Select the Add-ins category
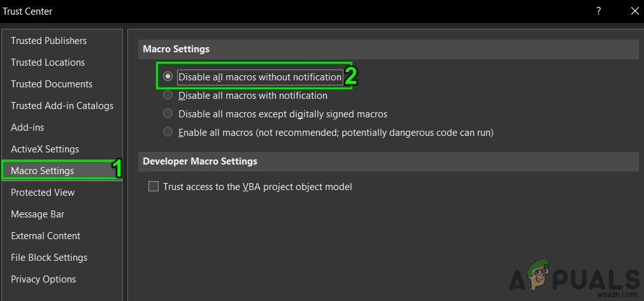The image size is (644, 301). coord(27,128)
